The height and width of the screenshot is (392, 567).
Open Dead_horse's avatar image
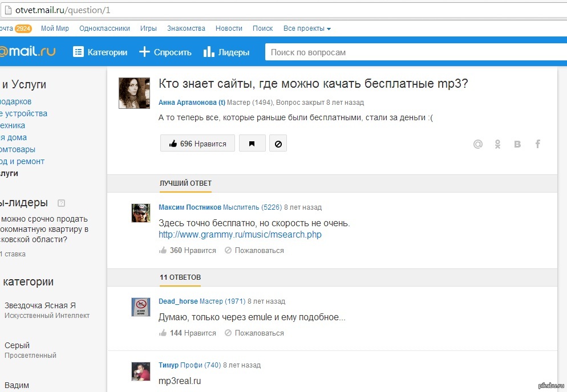[x=141, y=307]
